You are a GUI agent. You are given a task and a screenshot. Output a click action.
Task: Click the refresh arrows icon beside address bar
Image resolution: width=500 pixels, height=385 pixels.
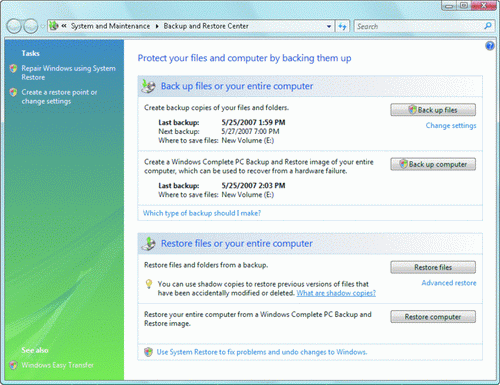click(x=342, y=26)
